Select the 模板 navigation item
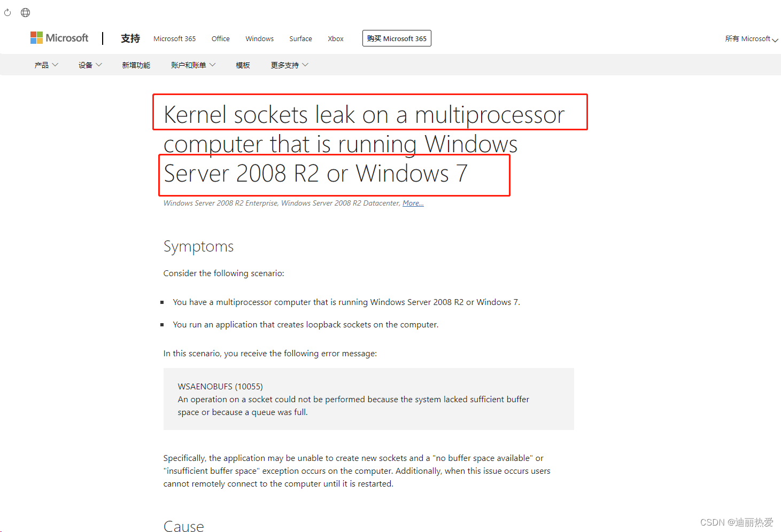The width and height of the screenshot is (781, 532). 243,64
